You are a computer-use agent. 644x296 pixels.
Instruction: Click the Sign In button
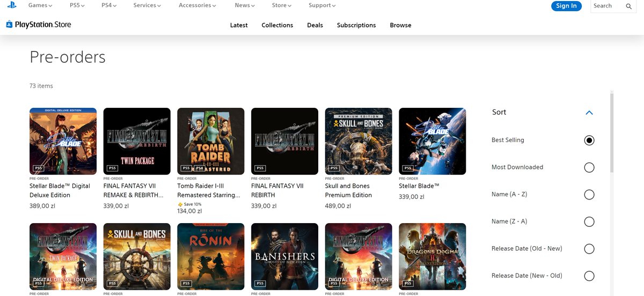point(566,6)
